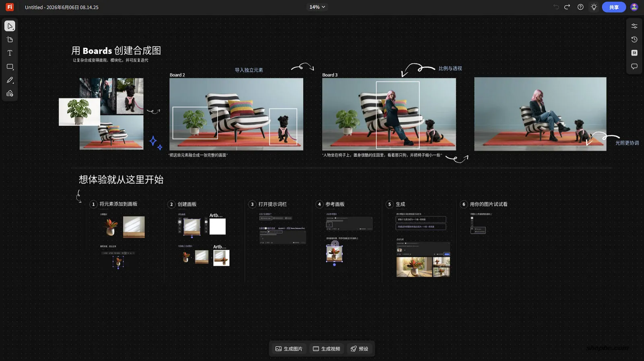Click the 用你的图片试试看 step label
Viewport: 644px width, 361px height.
click(489, 204)
